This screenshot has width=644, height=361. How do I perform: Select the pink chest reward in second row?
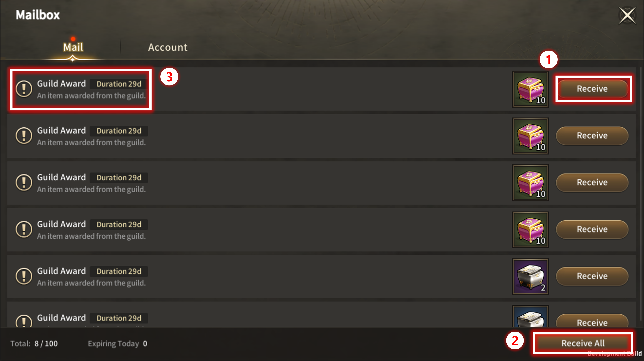[530, 136]
